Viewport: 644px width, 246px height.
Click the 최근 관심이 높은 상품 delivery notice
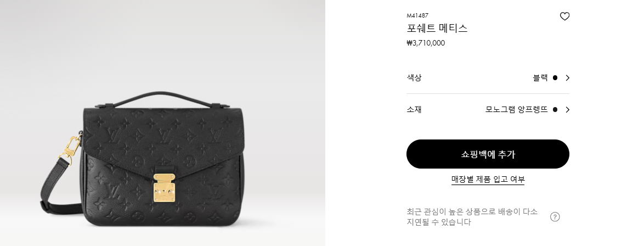tap(472, 217)
